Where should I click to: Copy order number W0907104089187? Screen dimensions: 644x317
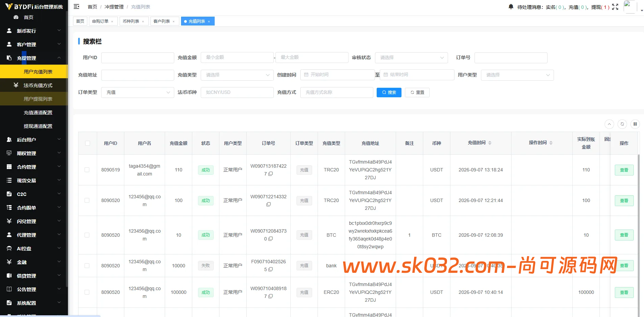(271, 296)
